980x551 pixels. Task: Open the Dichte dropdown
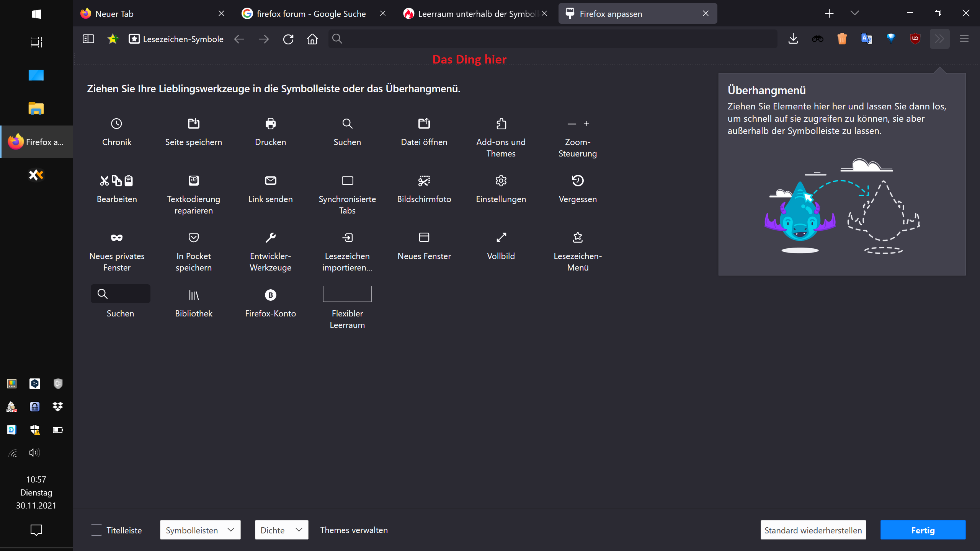281,530
